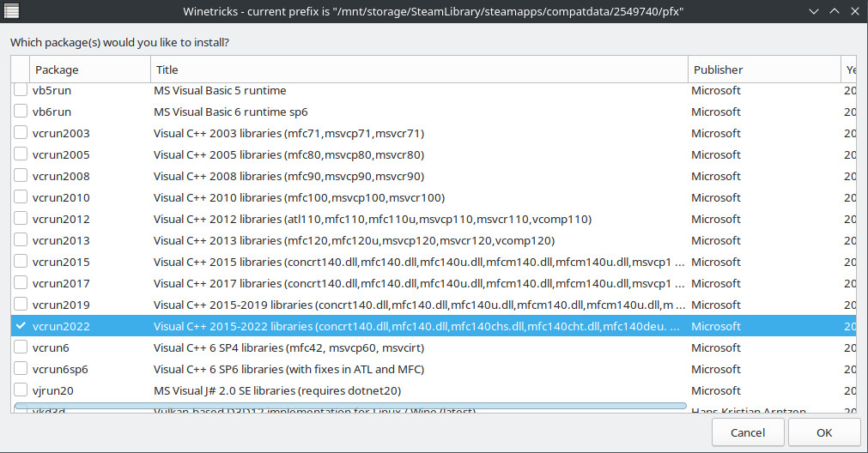868x453 pixels.
Task: Enable the vcrun2005 checkbox
Action: point(21,154)
